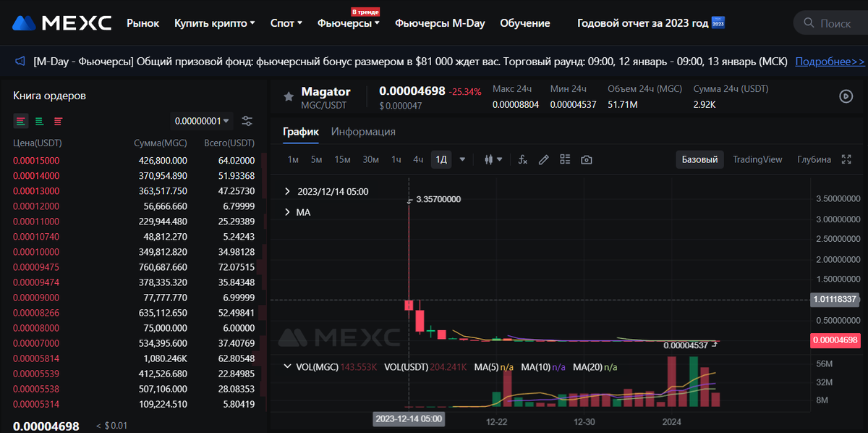Click the 1.01118337 crosshair price label
The width and height of the screenshot is (868, 433).
pos(835,298)
